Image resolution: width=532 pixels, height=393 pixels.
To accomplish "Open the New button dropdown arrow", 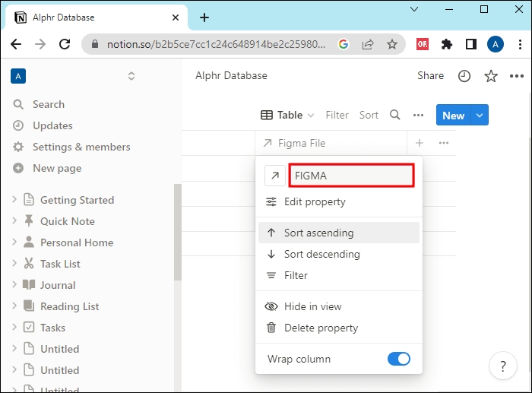I will 479,116.
